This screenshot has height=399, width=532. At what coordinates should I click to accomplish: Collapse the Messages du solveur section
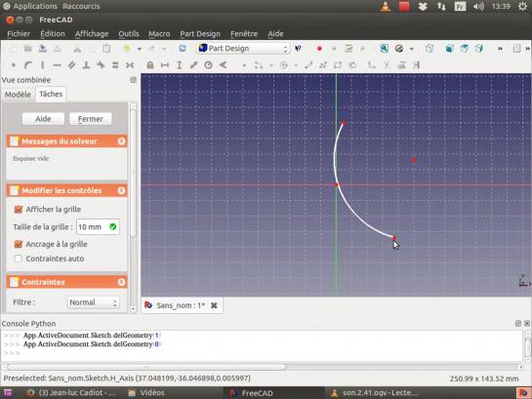(121, 141)
